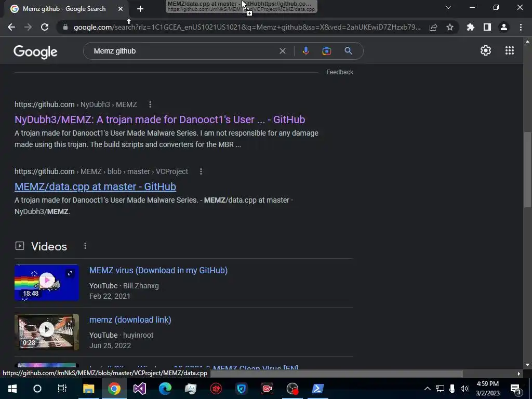The height and width of the screenshot is (399, 532).
Task: Play the Nyan cat 18:48 video thumbnail
Action: point(47,283)
